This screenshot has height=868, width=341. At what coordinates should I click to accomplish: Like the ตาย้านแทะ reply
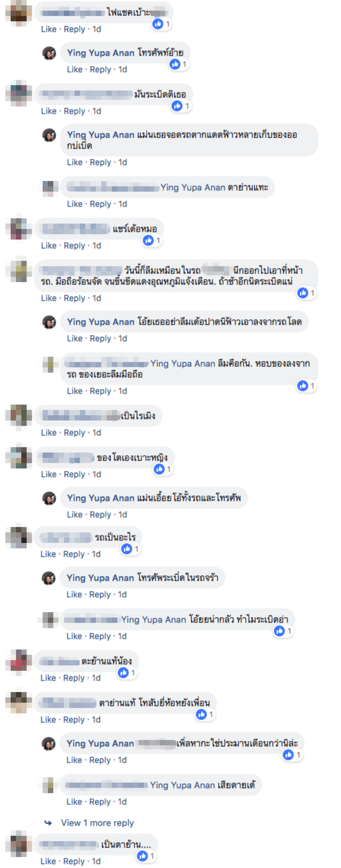(x=75, y=204)
